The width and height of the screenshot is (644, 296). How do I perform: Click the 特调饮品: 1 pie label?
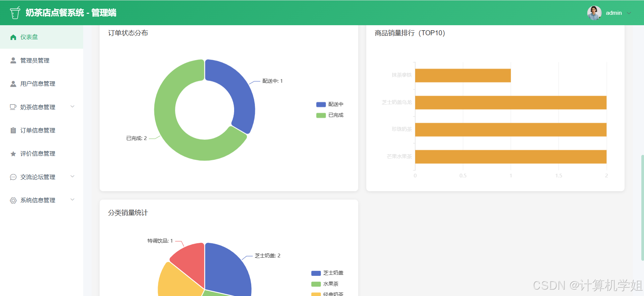tap(160, 241)
